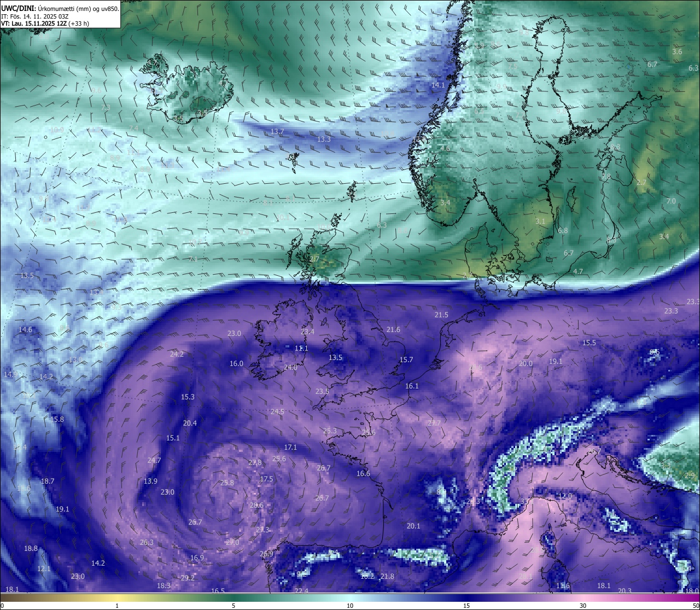Select the 27.3 value south of the low
The image size is (700, 610).
pos(262,530)
